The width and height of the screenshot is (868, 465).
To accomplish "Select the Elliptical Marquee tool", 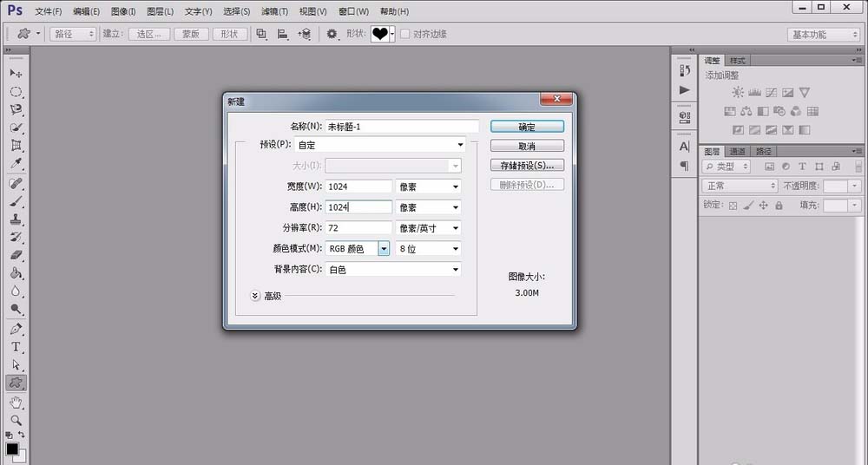I will pos(16,92).
